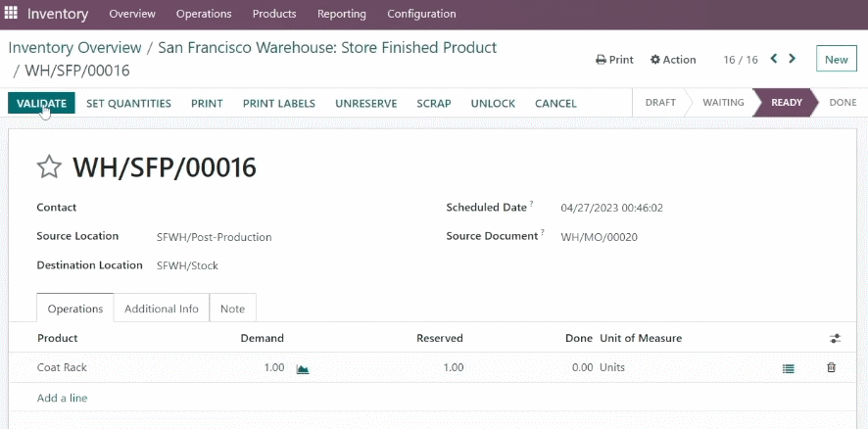Open the Print dropdown in the header
The height and width of the screenshot is (429, 868).
614,59
